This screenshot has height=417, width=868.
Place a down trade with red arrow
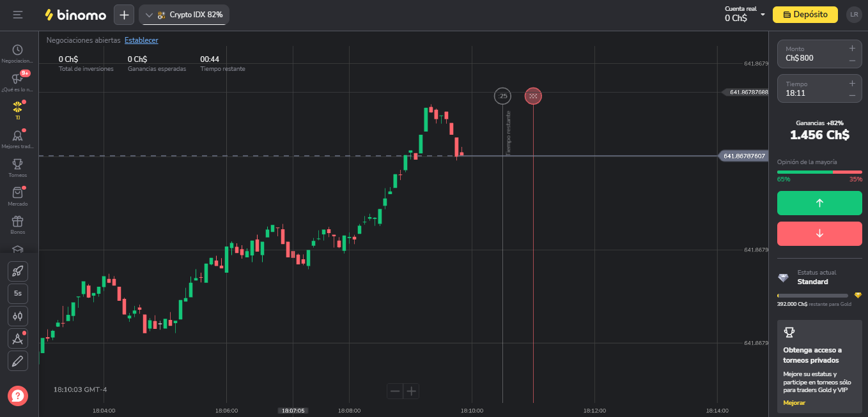tap(819, 234)
